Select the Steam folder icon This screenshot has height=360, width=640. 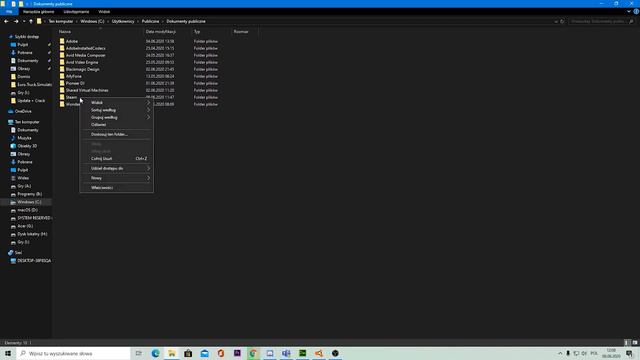point(62,97)
